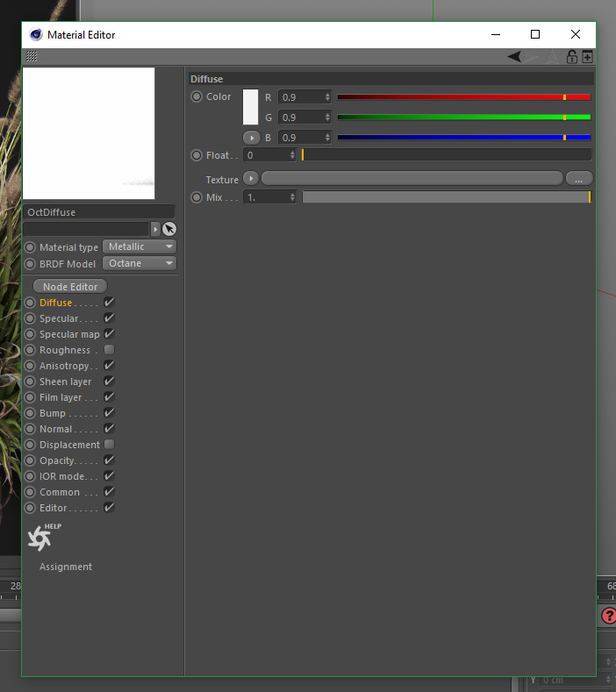Click the Material type animation circle

30,246
